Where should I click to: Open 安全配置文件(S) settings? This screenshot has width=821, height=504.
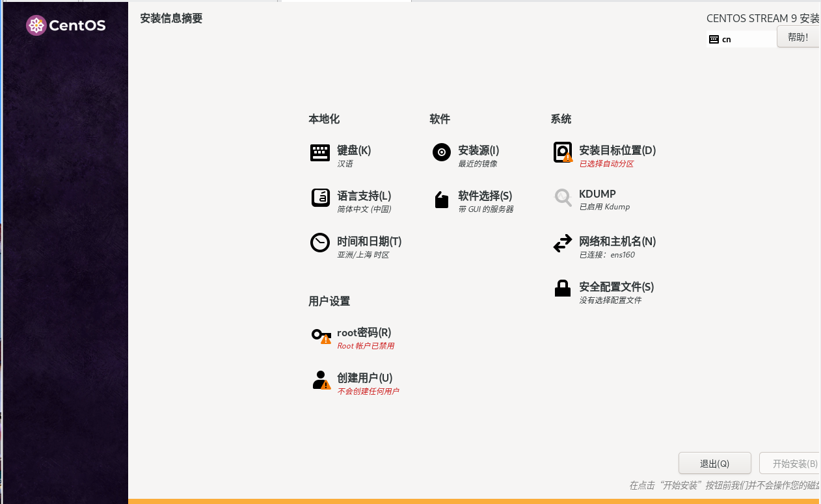(x=617, y=287)
